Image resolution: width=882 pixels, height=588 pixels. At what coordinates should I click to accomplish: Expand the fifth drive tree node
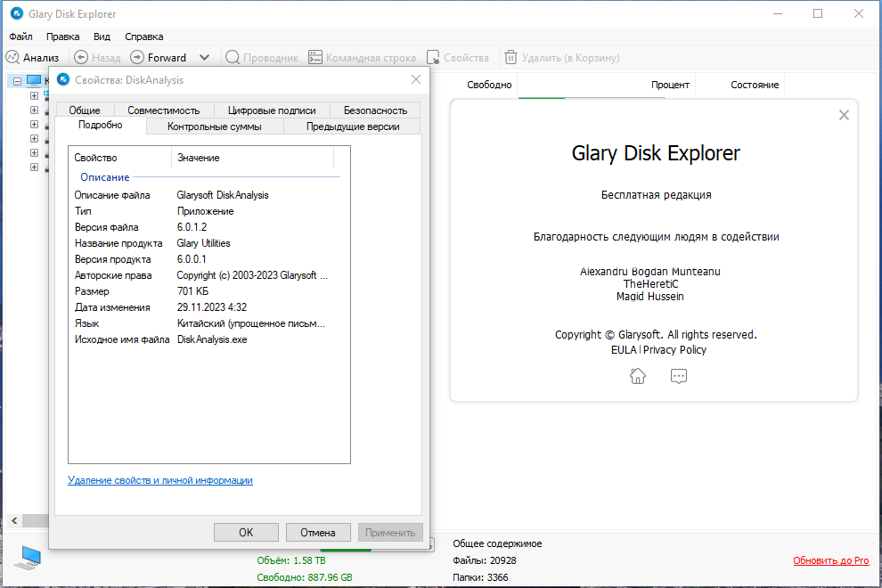pos(35,153)
